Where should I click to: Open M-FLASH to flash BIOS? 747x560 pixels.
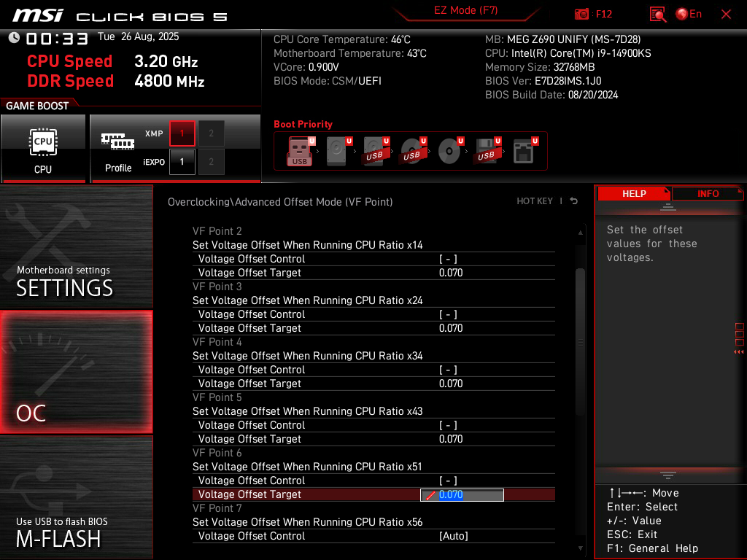tap(76, 497)
